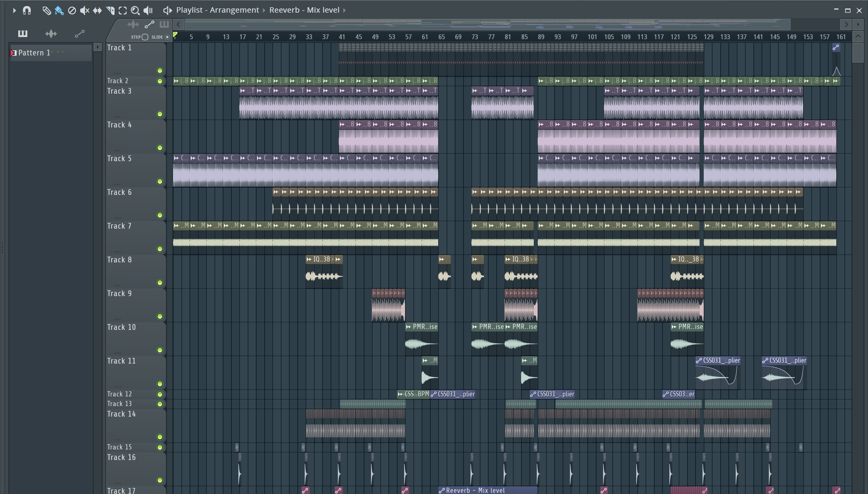Viewport: 868px width, 494px height.
Task: Select the Zoom magnifier tool
Action: 135,11
